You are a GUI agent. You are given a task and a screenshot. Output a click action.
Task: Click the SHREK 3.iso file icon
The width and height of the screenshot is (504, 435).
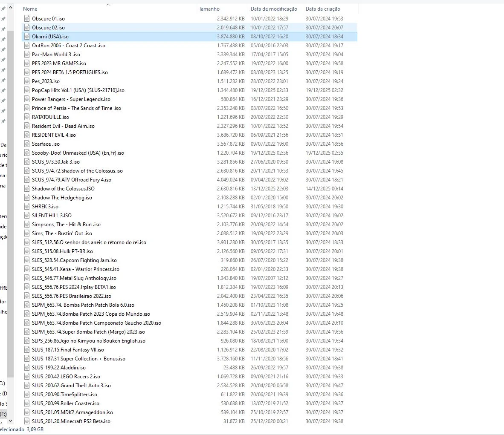point(27,207)
